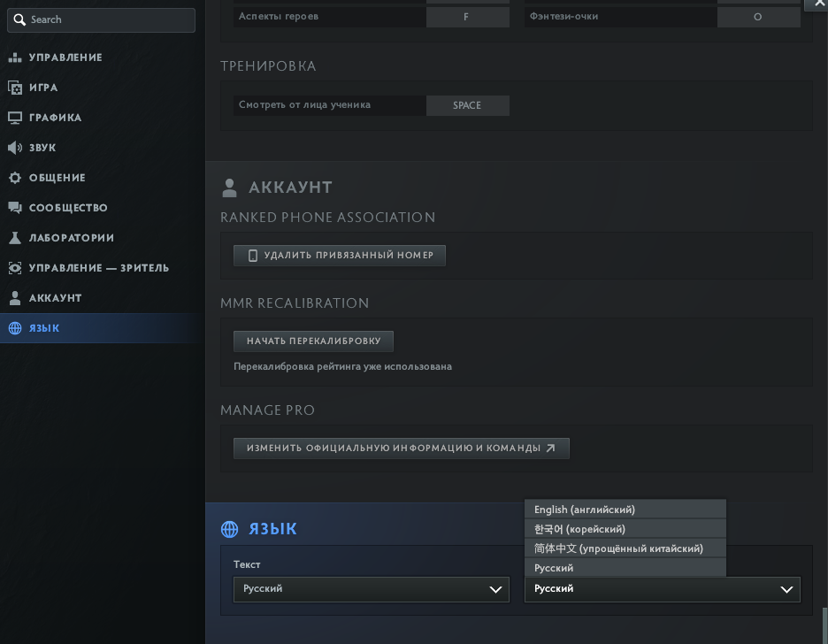Click the Звук speaker icon in sidebar
This screenshot has width=828, height=644.
tap(14, 148)
